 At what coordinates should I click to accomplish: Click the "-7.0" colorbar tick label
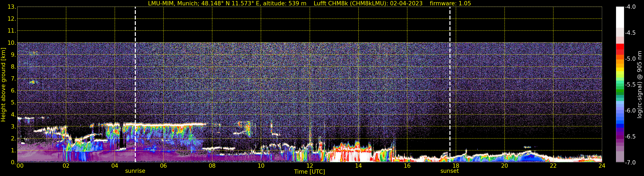click(x=630, y=163)
